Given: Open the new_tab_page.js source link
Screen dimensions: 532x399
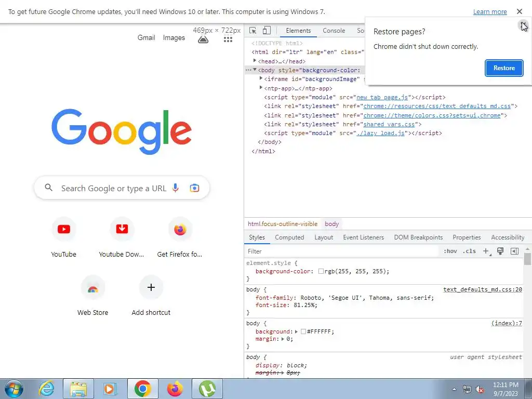Looking at the screenshot, I should (x=382, y=97).
